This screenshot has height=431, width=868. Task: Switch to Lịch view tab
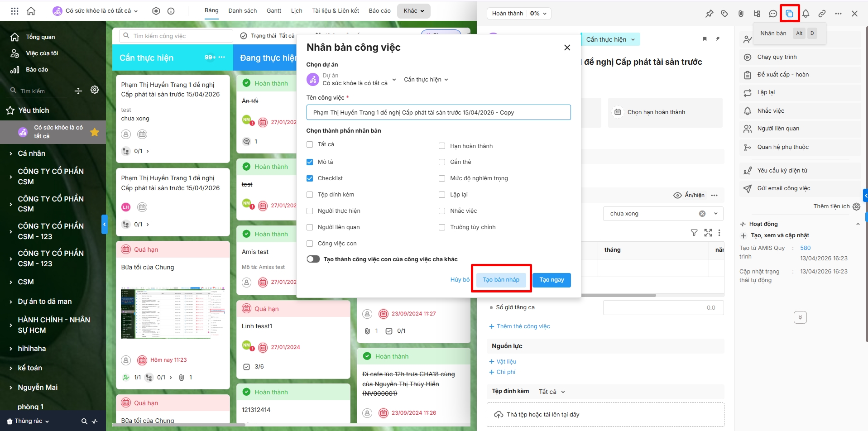point(297,11)
